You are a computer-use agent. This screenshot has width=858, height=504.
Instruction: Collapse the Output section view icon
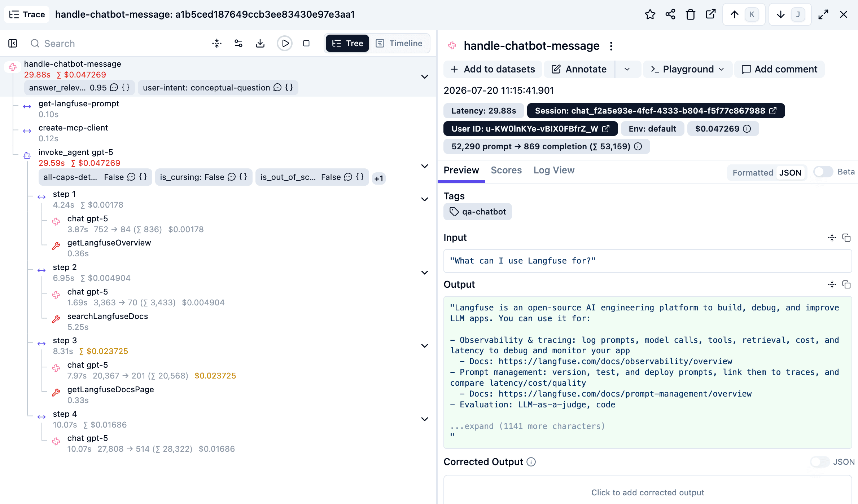[832, 284]
